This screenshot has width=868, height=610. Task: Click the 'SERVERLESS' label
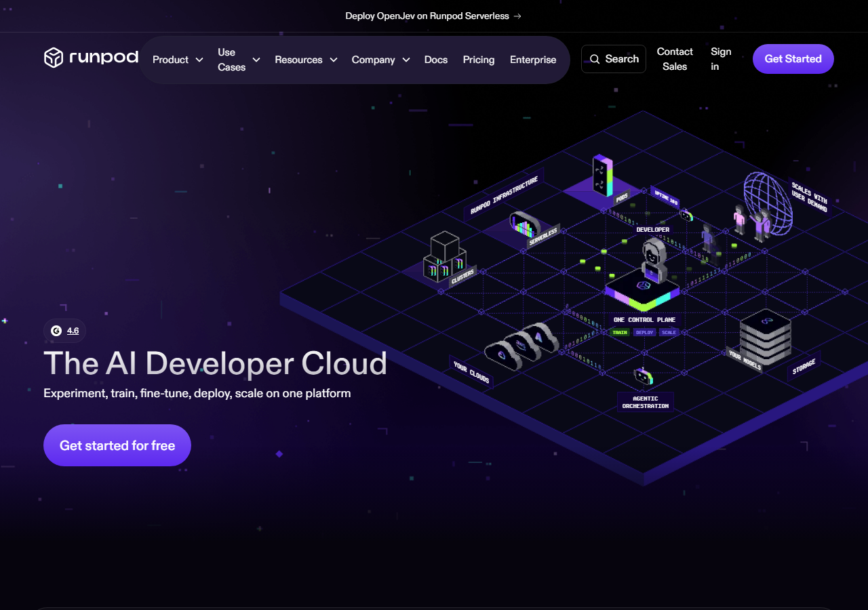tap(543, 237)
